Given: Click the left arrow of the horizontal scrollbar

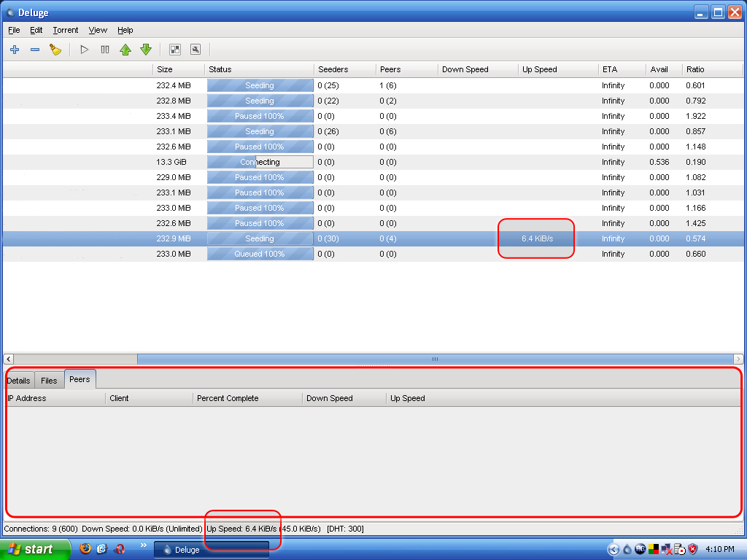Looking at the screenshot, I should pos(9,359).
